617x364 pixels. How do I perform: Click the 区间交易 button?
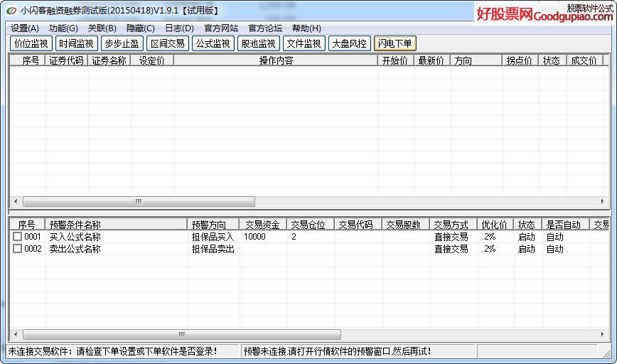pos(168,43)
